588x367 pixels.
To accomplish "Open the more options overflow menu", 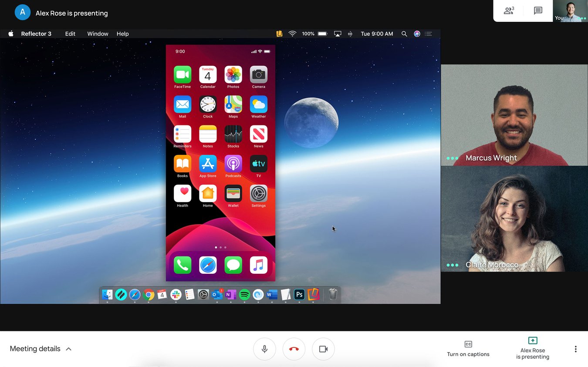I will [575, 349].
